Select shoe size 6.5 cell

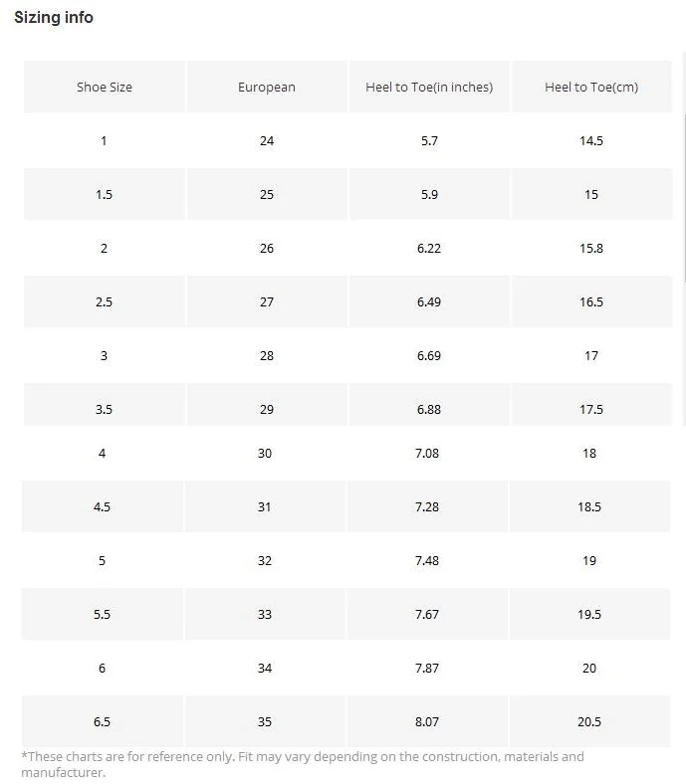click(103, 722)
